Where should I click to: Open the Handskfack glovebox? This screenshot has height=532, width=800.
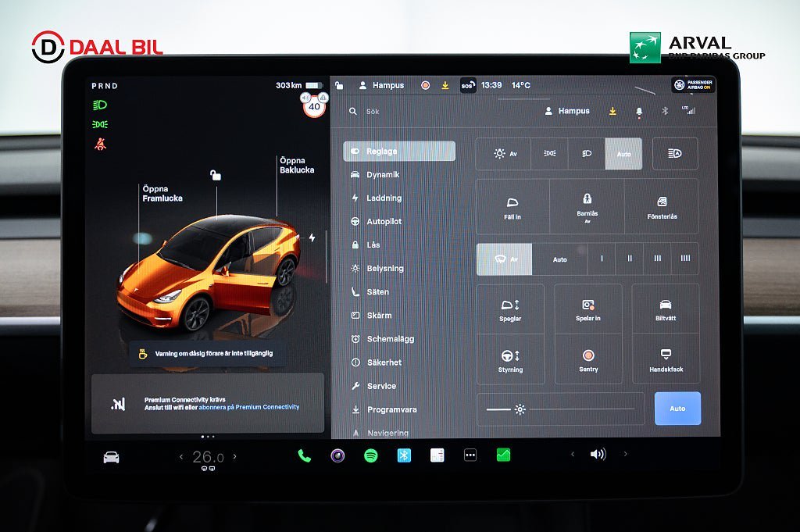coord(666,359)
